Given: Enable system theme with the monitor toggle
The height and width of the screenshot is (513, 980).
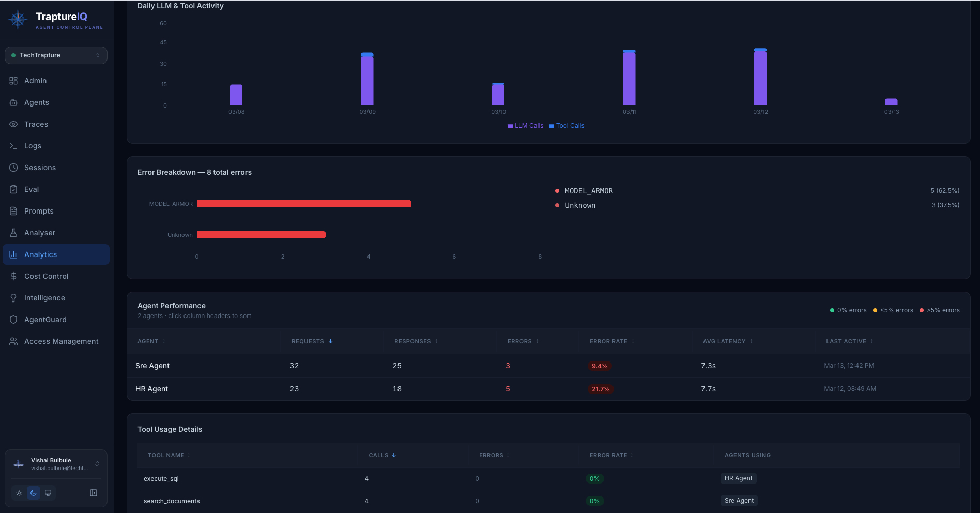Looking at the screenshot, I should coord(48,493).
